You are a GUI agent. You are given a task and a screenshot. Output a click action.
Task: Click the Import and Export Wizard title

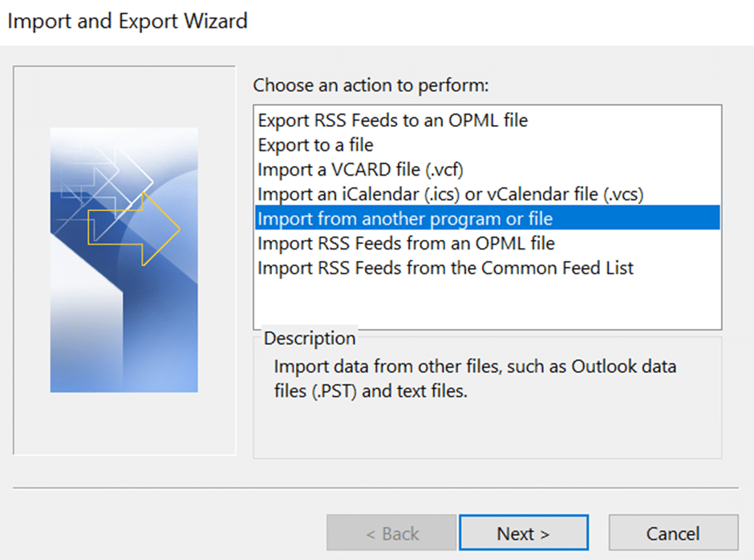(x=127, y=21)
